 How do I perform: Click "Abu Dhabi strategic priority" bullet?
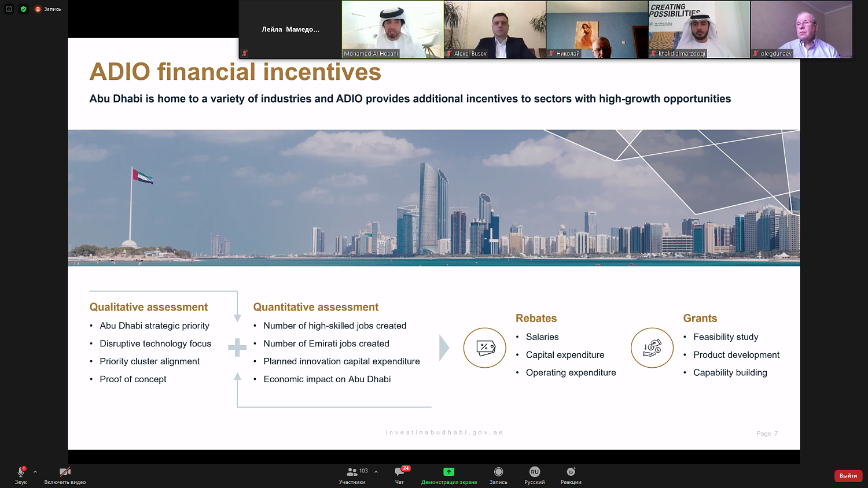pos(155,326)
